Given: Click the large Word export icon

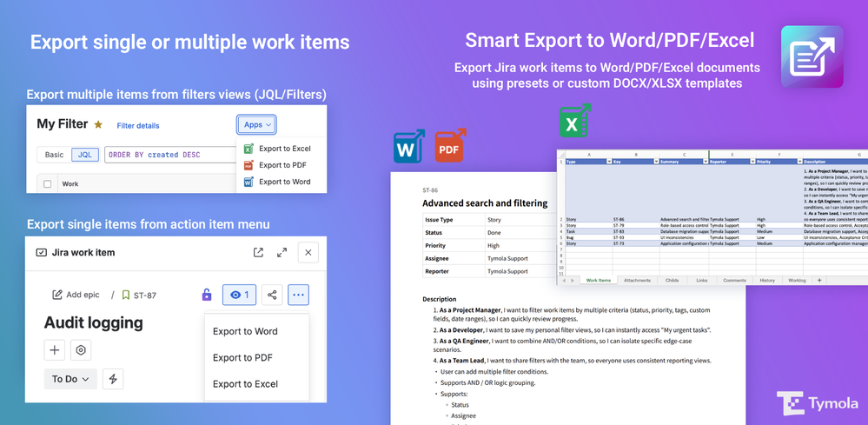Looking at the screenshot, I should click(409, 147).
